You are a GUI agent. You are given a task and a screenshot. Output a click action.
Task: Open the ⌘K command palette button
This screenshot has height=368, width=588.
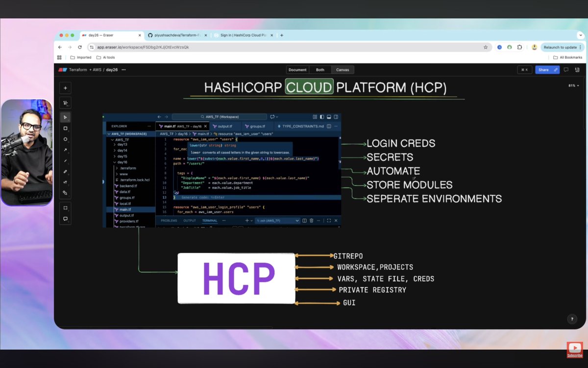(x=524, y=70)
